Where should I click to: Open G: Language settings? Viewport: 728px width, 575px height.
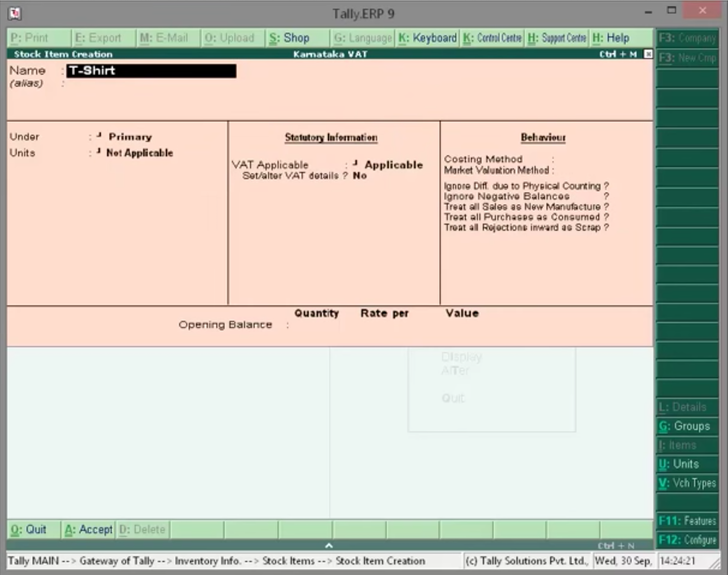click(x=363, y=38)
